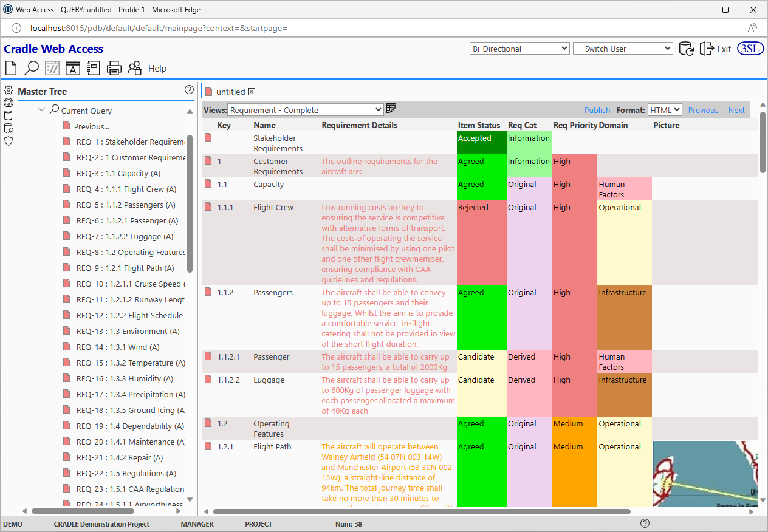Click the status bar help question mark

coord(645,523)
